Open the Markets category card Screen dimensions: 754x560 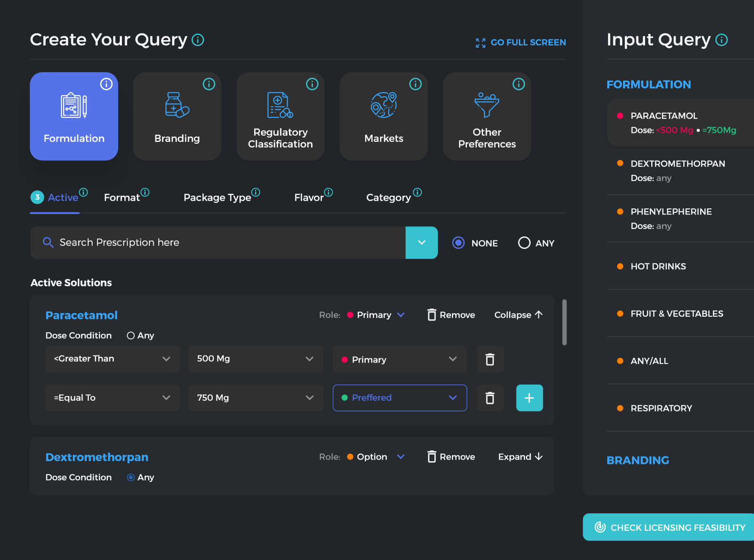(383, 116)
